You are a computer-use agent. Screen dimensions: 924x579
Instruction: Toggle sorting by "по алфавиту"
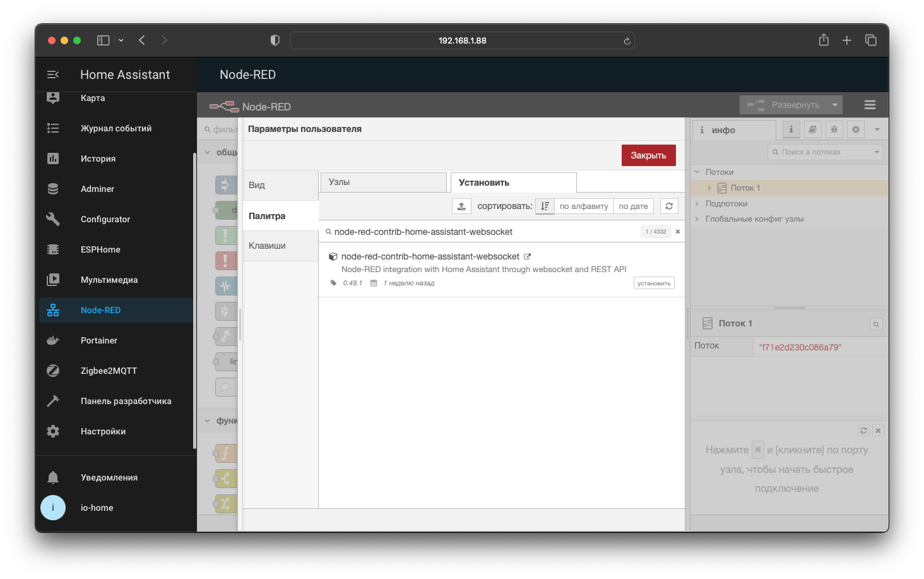pos(583,206)
